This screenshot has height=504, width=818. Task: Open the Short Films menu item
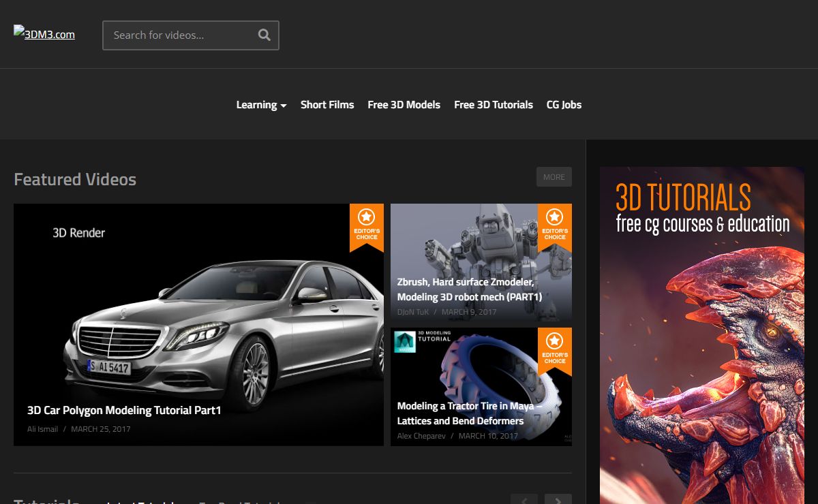(x=327, y=104)
